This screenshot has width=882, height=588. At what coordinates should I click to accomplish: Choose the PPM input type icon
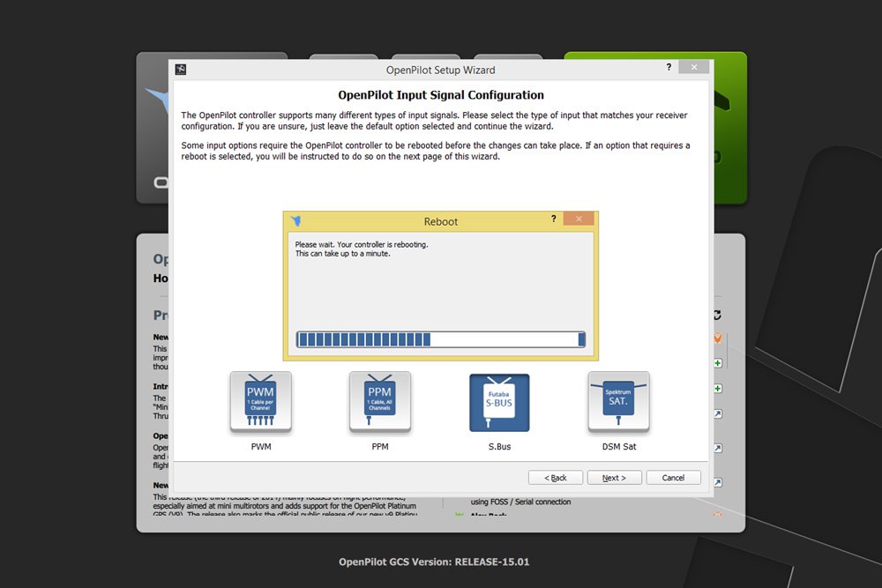(x=379, y=402)
